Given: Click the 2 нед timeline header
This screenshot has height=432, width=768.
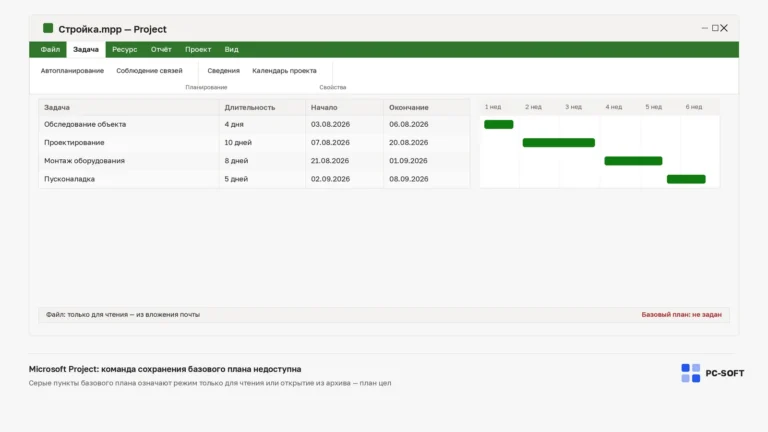Looking at the screenshot, I should [x=533, y=107].
